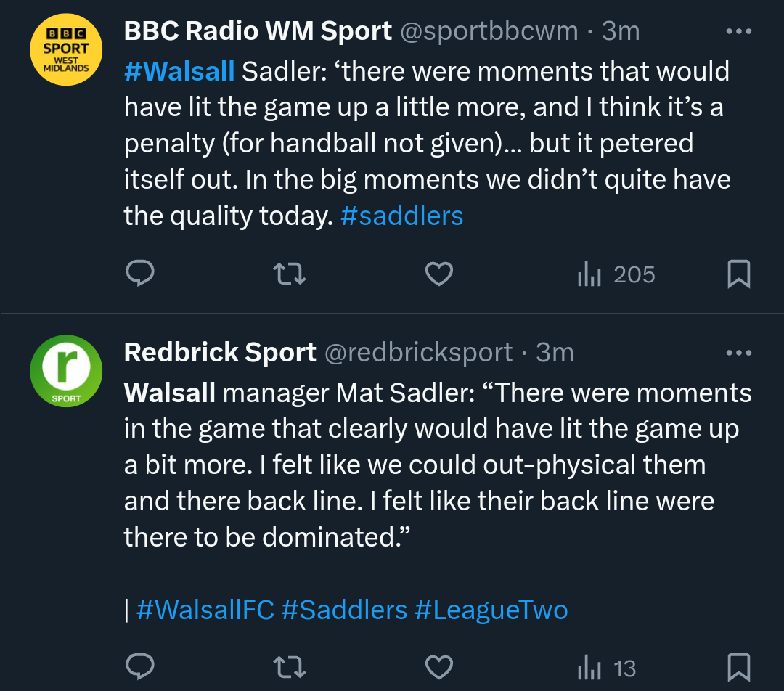Screen dimensions: 784x691
Task: Open Redbrick Sport green avatar
Action: click(66, 371)
